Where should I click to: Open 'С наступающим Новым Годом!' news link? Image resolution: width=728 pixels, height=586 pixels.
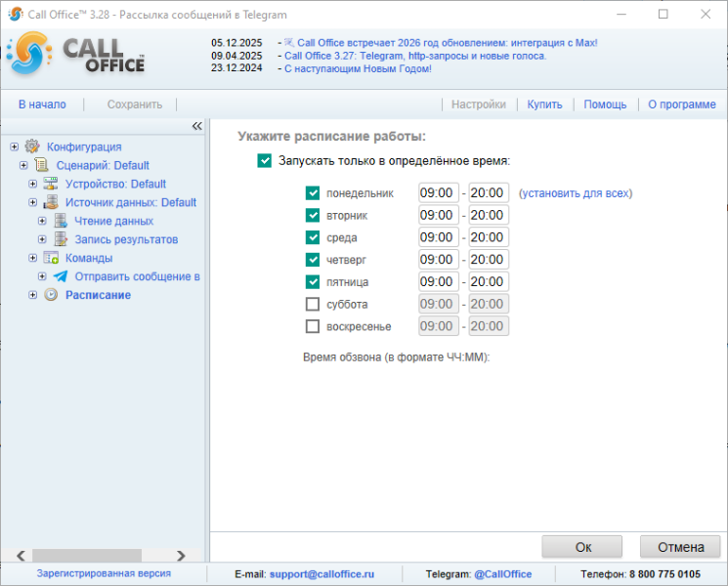(358, 68)
